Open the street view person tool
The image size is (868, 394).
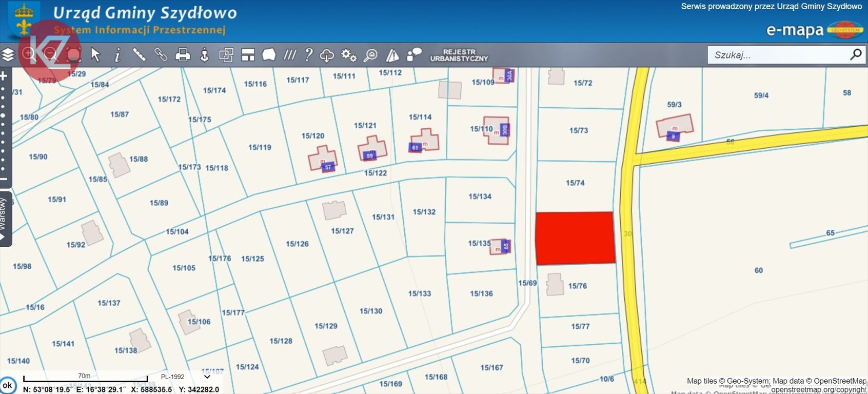tap(204, 54)
